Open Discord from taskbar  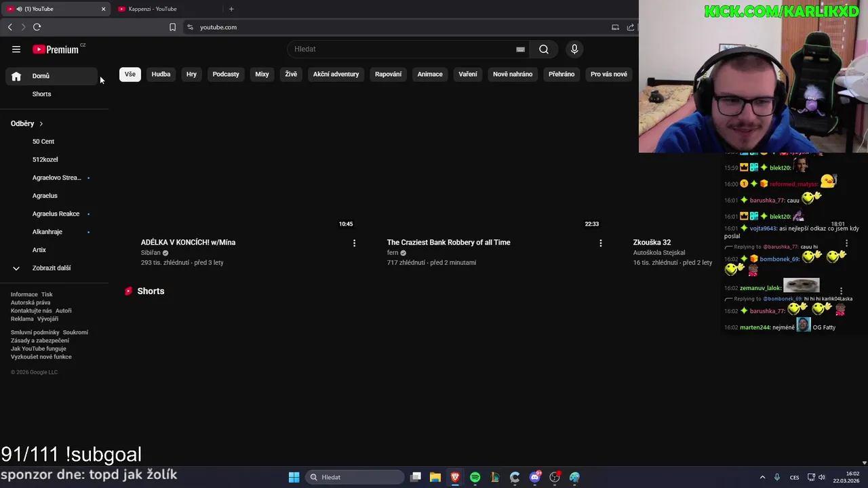tap(535, 477)
